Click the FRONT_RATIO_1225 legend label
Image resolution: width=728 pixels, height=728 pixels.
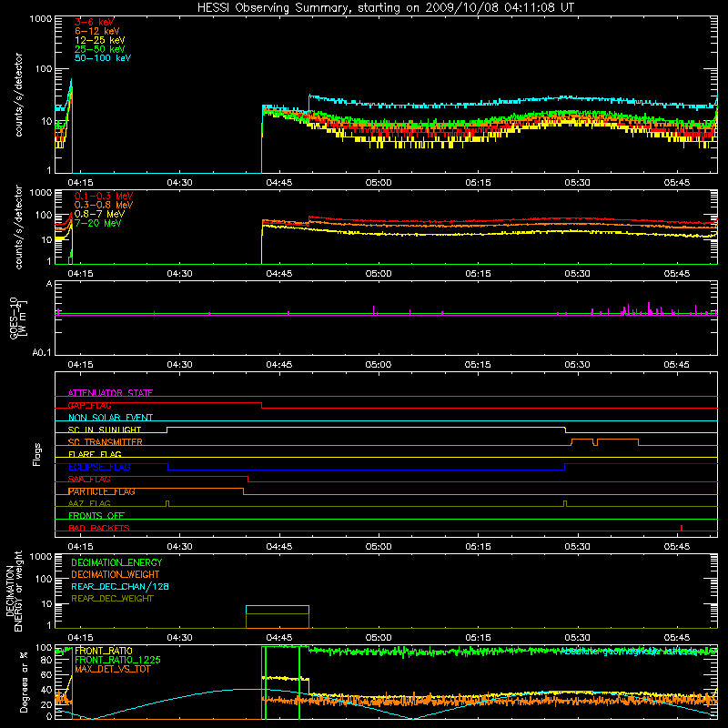click(118, 660)
